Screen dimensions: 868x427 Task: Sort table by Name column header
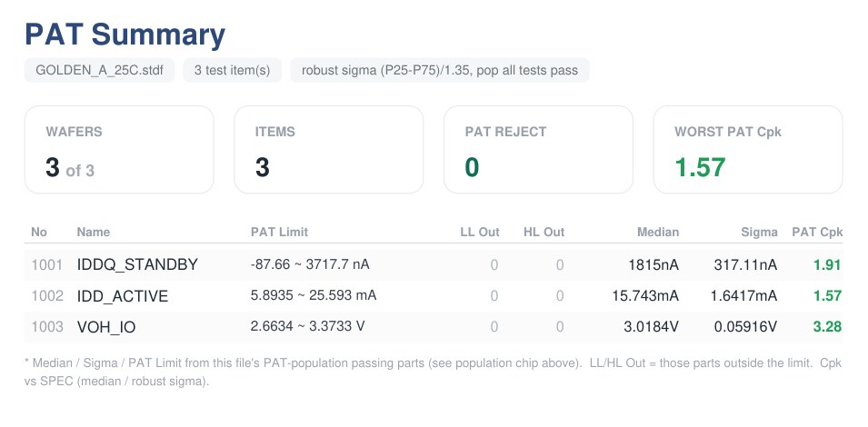coord(93,233)
